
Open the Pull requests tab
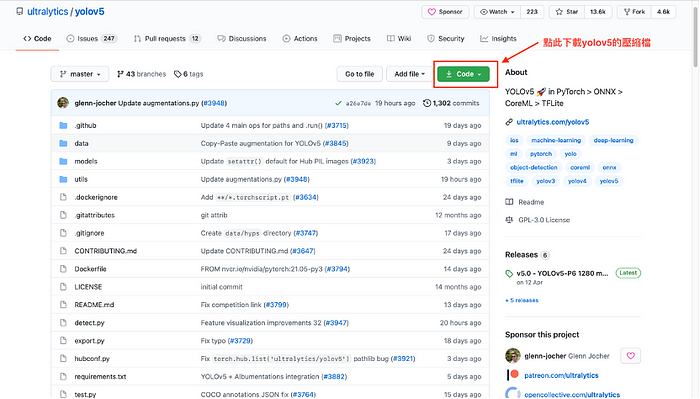(167, 39)
